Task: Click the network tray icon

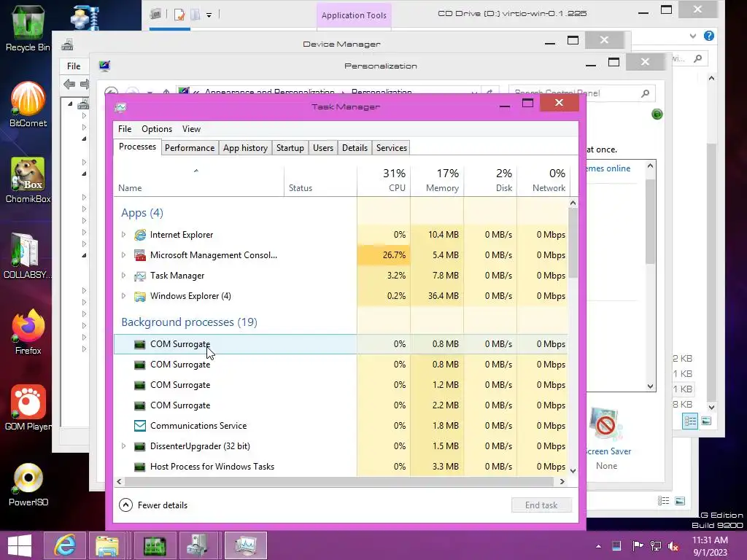Action: [656, 545]
